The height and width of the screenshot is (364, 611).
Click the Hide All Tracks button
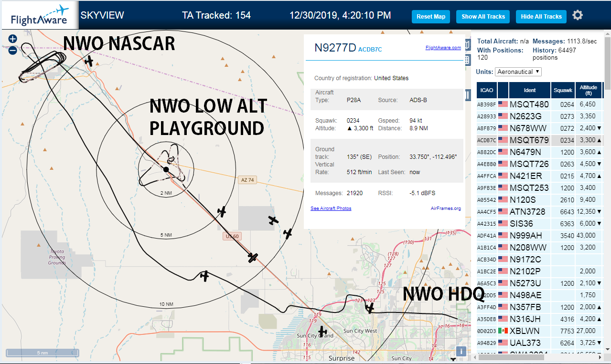(x=541, y=17)
